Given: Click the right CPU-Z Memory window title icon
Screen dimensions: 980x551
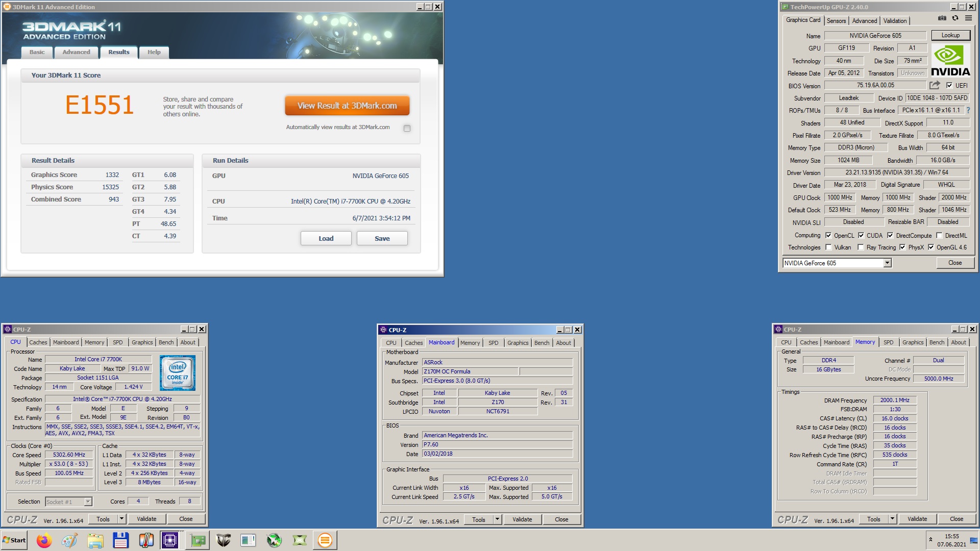Looking at the screenshot, I should (778, 329).
